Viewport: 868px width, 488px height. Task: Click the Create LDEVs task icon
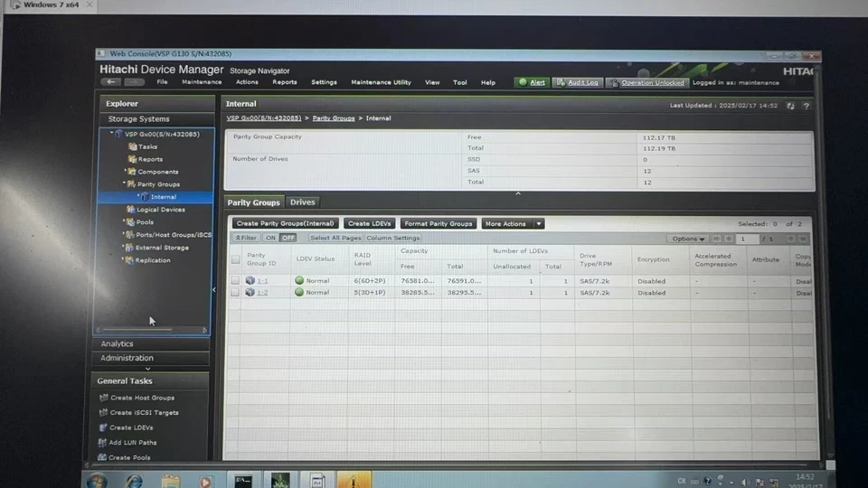tap(103, 427)
